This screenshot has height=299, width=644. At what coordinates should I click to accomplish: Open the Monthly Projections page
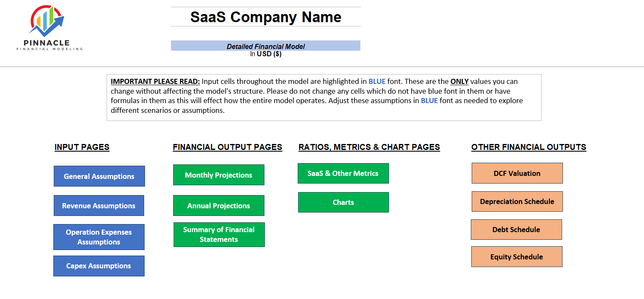[x=218, y=175]
